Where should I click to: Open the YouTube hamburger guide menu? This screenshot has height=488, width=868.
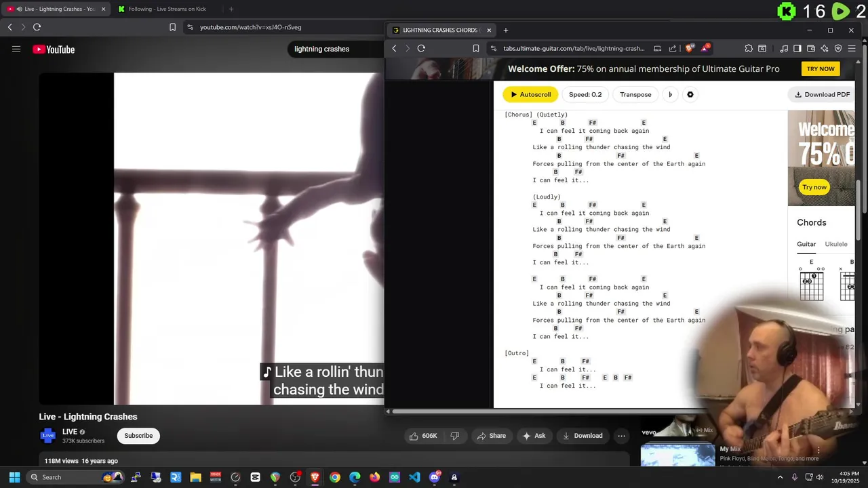click(x=16, y=49)
